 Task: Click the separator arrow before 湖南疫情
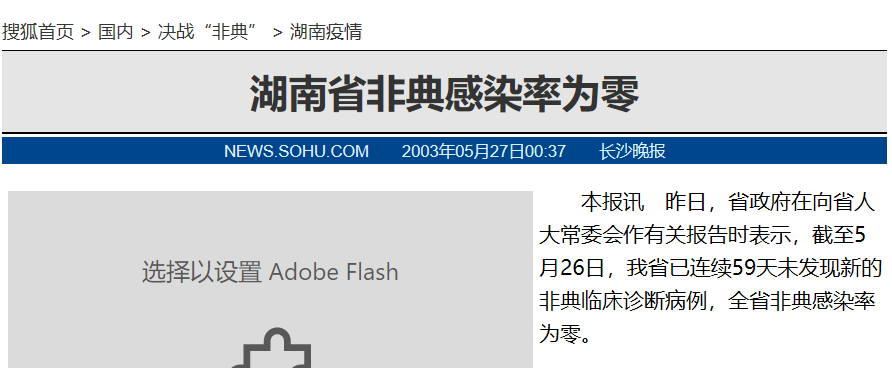click(278, 32)
